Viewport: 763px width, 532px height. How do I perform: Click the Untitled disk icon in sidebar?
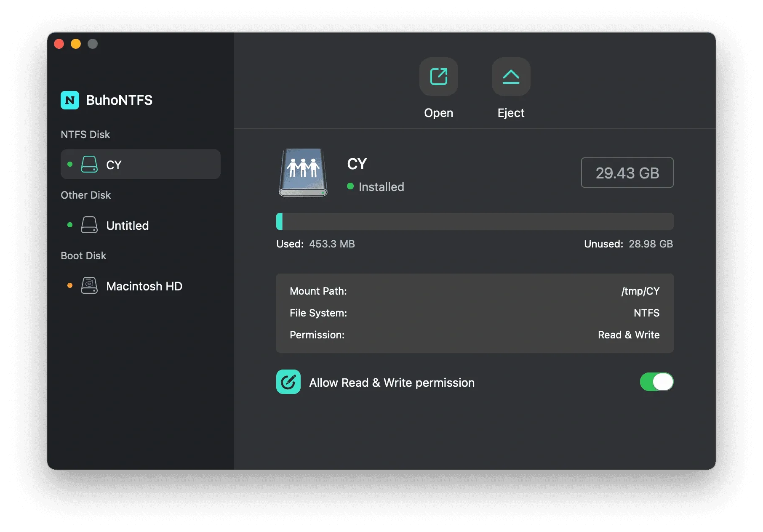pos(89,225)
